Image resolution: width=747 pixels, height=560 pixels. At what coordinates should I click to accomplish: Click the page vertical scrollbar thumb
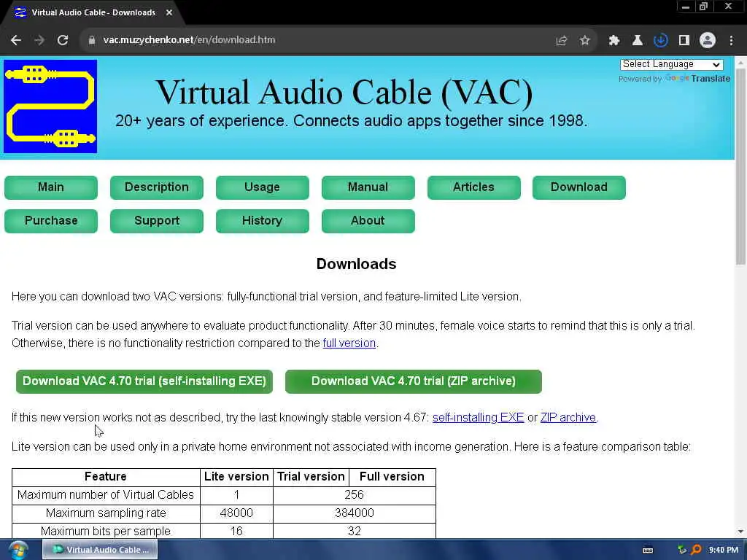(x=740, y=167)
